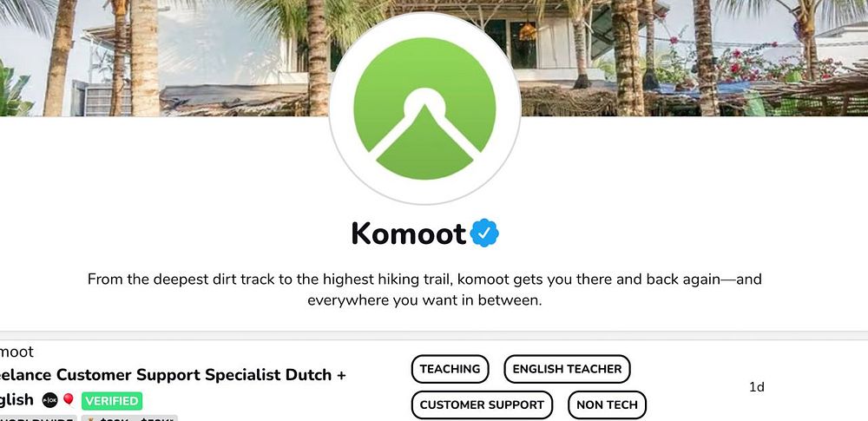Click the red balloon emoji icon
Screen dimensions: 868x421
coord(69,399)
